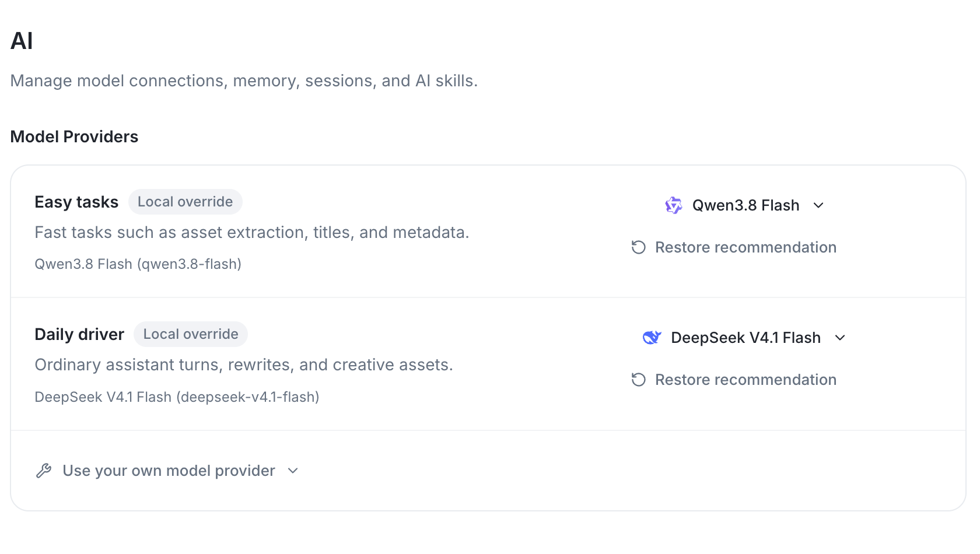Click restore arrow icon in Daily driver row
980x554 pixels.
coord(639,380)
